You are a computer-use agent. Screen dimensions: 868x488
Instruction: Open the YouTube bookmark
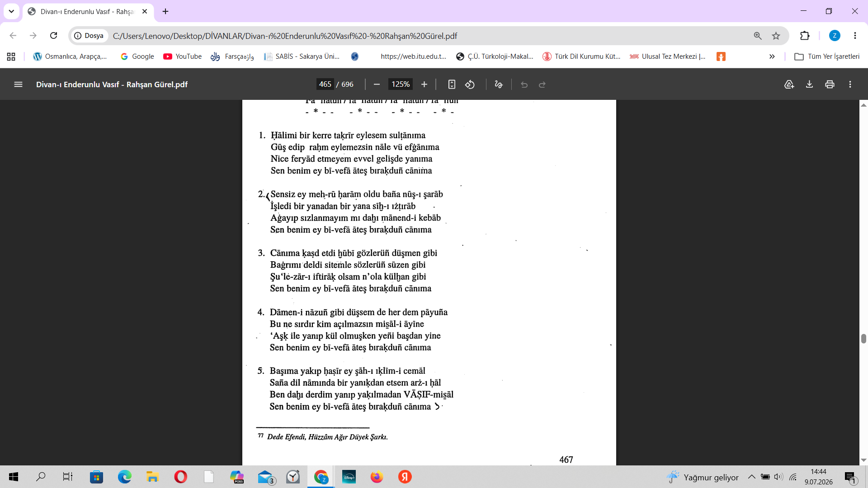click(183, 56)
